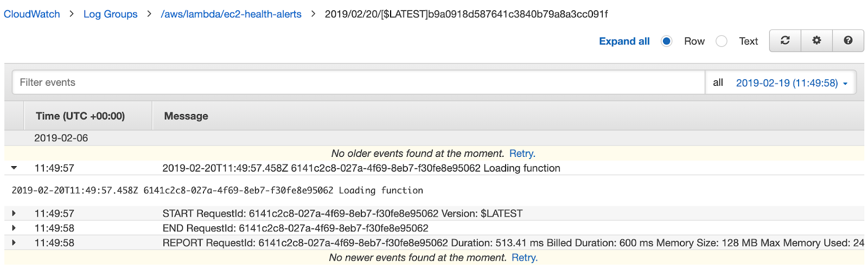Select the Text view radio button
The width and height of the screenshot is (868, 272).
(722, 41)
